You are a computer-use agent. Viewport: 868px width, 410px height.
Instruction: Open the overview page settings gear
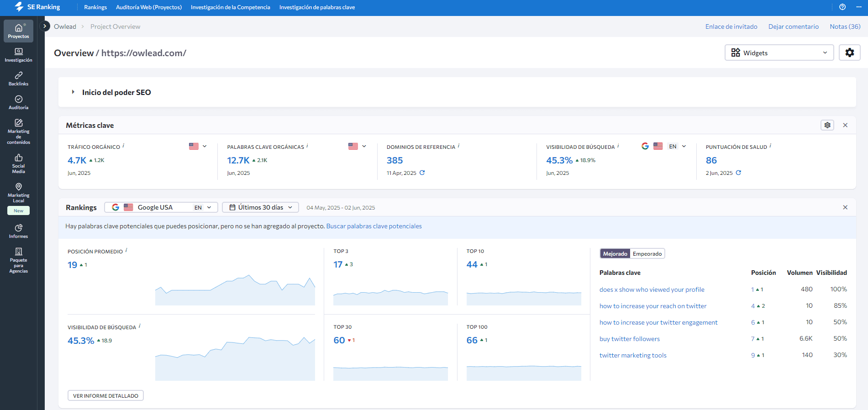tap(850, 53)
